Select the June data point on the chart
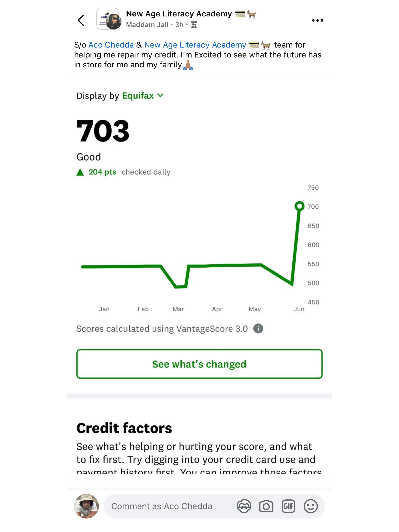This screenshot has width=399, height=532. 299,206
